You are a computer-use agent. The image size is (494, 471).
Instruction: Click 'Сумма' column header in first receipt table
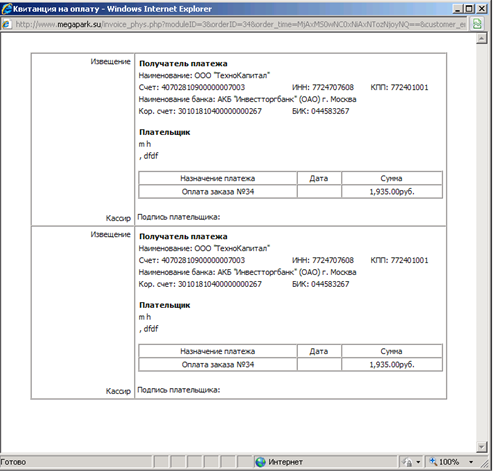391,178
